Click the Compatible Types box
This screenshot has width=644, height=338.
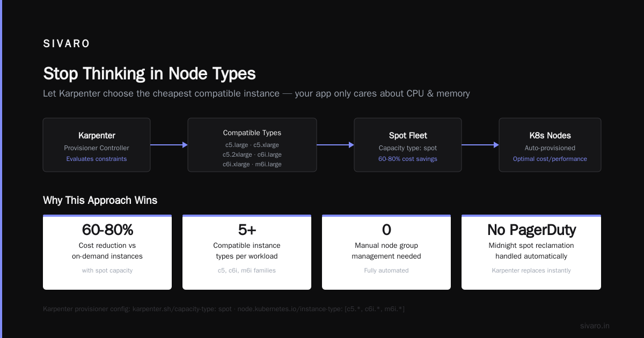(x=252, y=145)
